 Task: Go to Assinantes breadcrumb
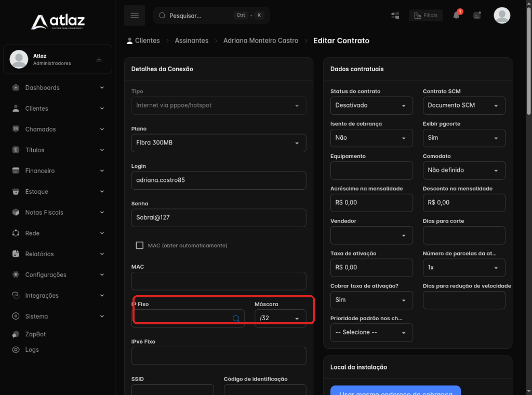[x=191, y=41]
